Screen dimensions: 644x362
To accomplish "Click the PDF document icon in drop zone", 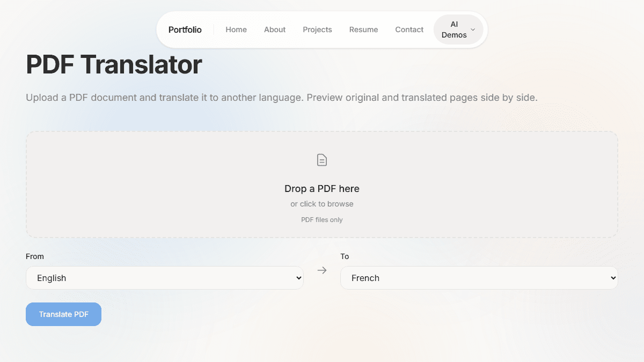I will coord(321,159).
